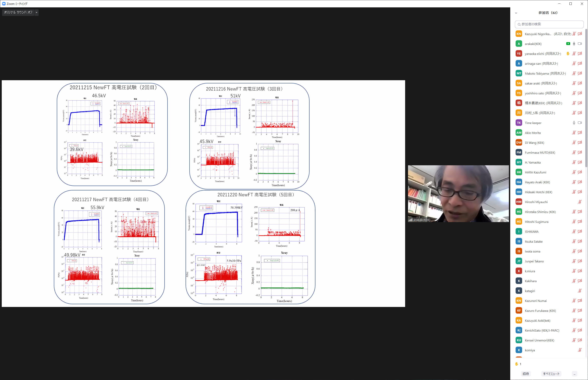This screenshot has height=380, width=588.
Task: Click Fumimasa MUTO's muted mic icon
Action: coord(574,152)
